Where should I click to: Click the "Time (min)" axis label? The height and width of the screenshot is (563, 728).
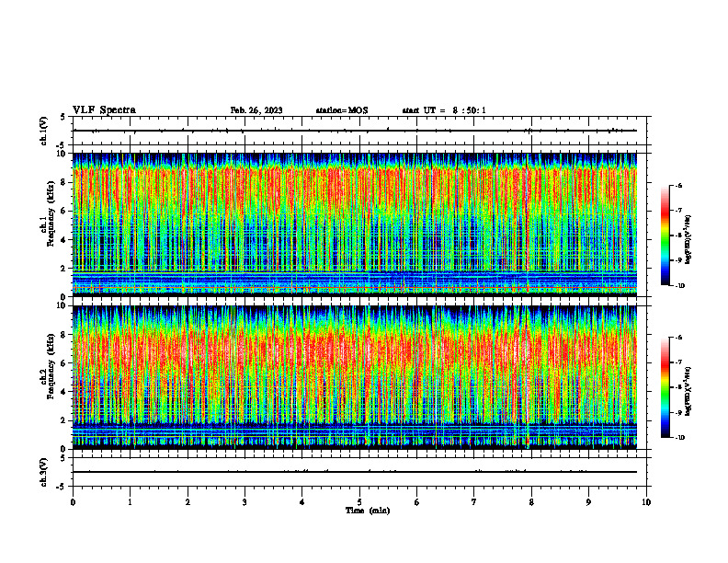[368, 511]
